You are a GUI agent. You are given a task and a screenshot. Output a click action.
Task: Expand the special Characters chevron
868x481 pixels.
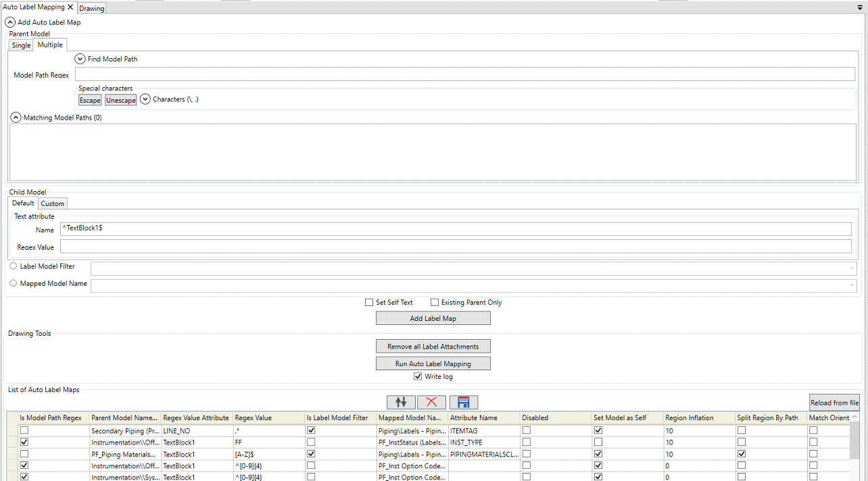point(145,99)
